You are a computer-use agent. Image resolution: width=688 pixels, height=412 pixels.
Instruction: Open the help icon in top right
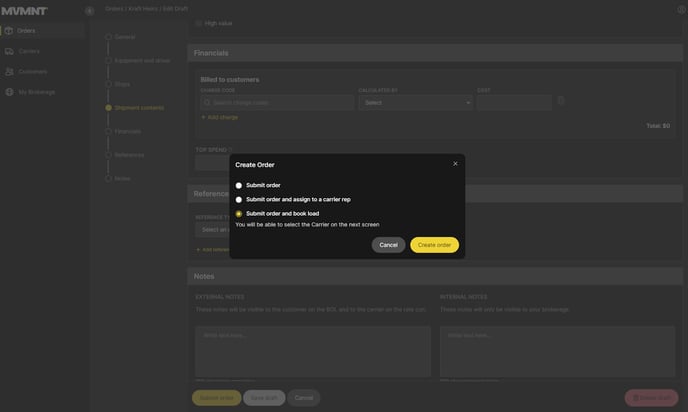[x=681, y=9]
